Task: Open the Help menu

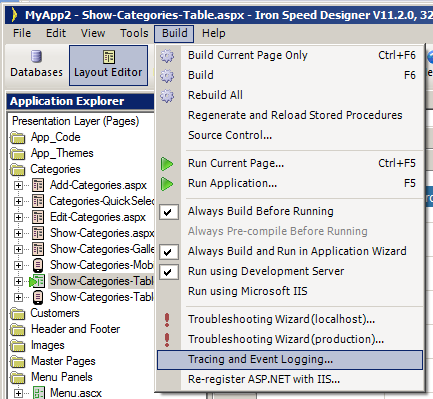Action: (214, 33)
